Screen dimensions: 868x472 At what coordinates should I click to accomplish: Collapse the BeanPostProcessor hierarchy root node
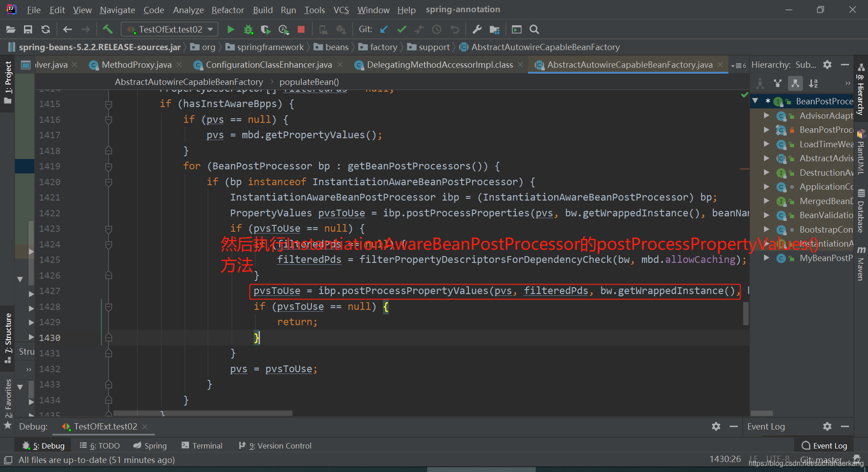click(x=755, y=101)
